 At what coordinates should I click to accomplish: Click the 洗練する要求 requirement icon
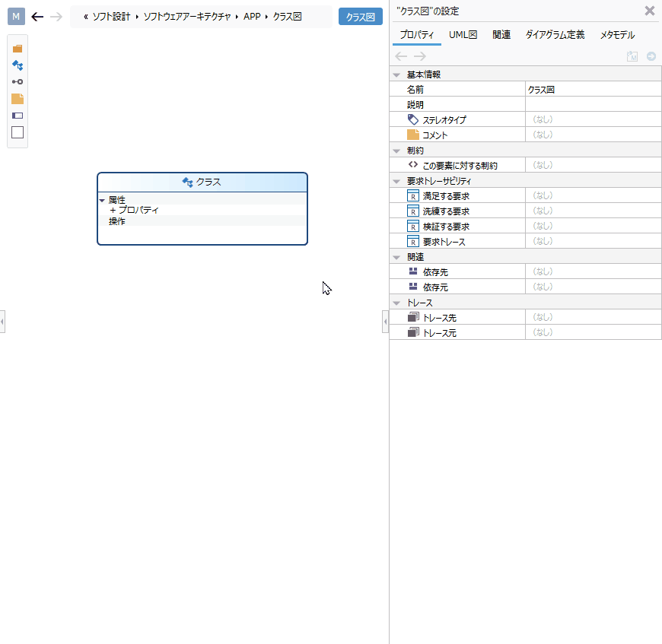pyautogui.click(x=413, y=211)
